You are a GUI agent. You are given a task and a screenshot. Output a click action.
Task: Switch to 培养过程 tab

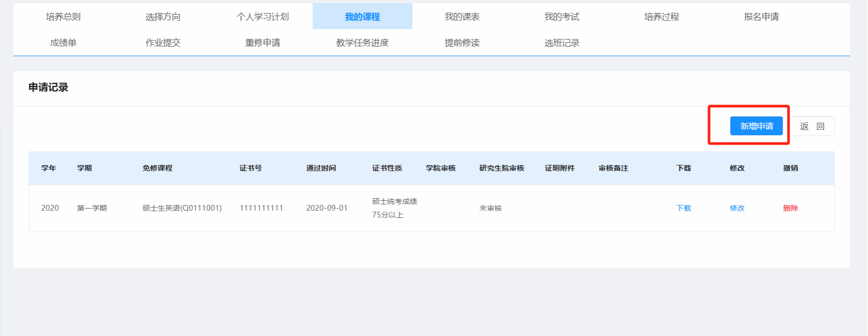coord(662,17)
